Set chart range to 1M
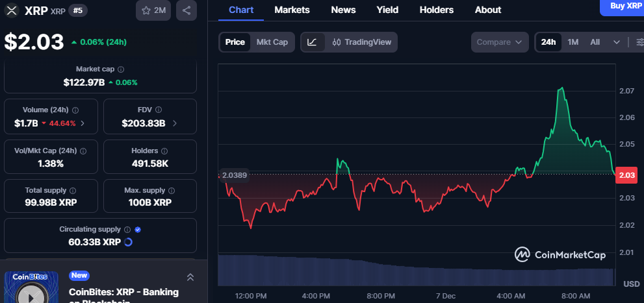This screenshot has height=303, width=644. click(x=573, y=42)
